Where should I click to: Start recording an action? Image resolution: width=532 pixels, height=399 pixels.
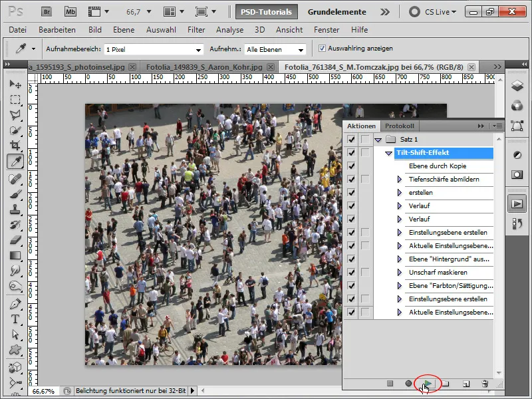point(408,384)
